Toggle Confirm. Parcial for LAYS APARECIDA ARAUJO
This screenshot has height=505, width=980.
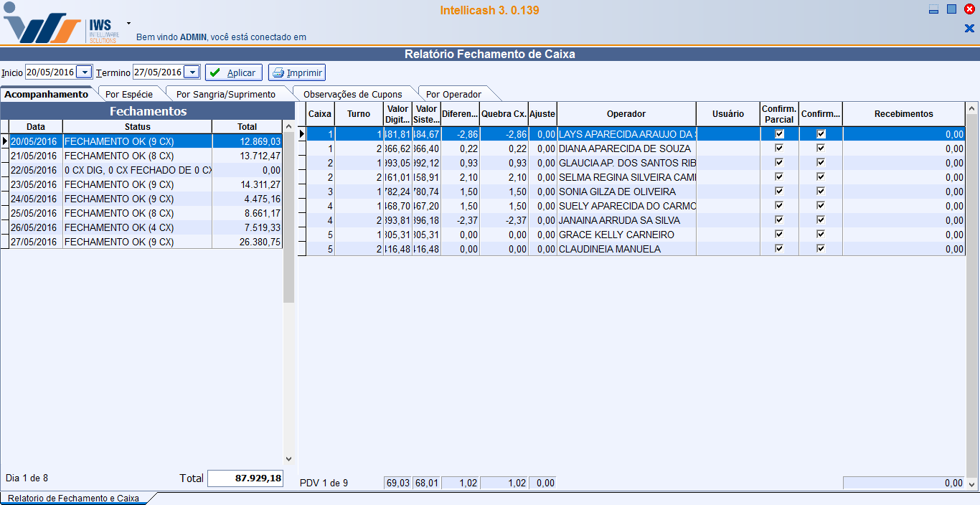(779, 134)
